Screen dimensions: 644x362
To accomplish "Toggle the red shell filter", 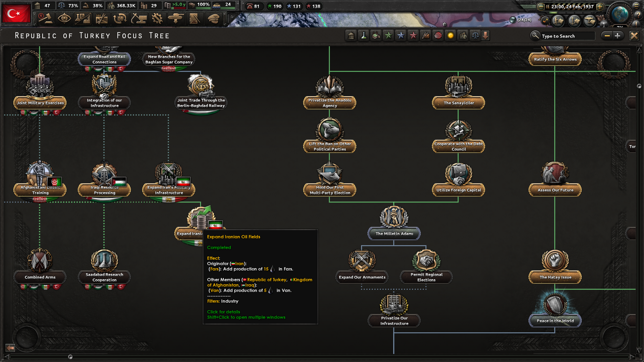I will click(x=438, y=36).
